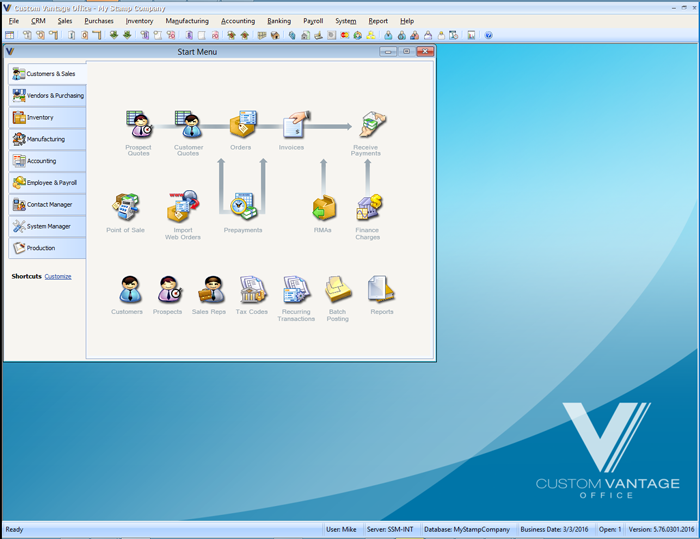Click the 'Open: 1' status bar entry
The width and height of the screenshot is (700, 539).
tap(610, 529)
